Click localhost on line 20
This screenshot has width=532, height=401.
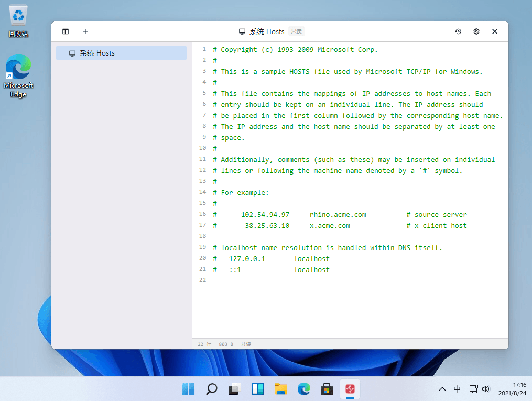pyautogui.click(x=311, y=259)
